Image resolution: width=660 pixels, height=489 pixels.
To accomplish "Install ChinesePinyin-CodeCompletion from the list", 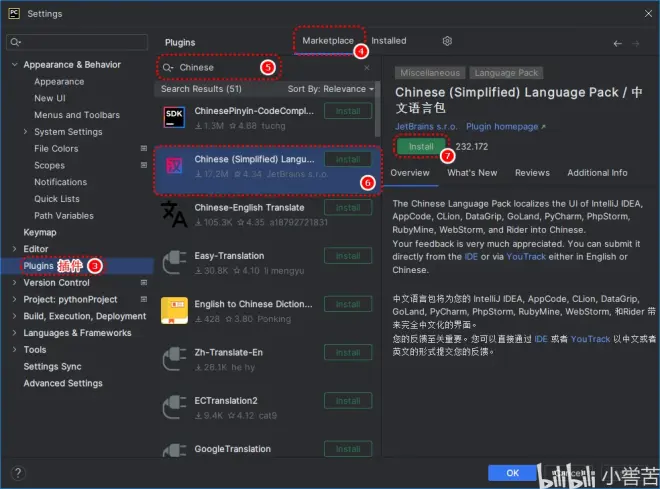I will point(348,111).
